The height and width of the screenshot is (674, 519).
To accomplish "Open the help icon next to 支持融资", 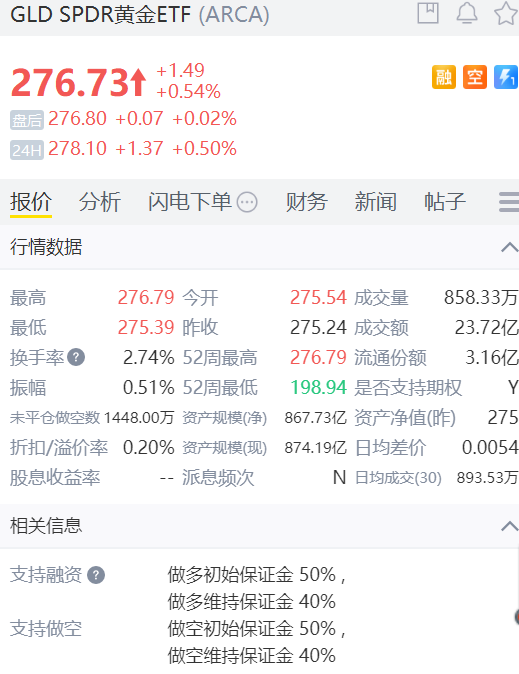I will pos(96,575).
